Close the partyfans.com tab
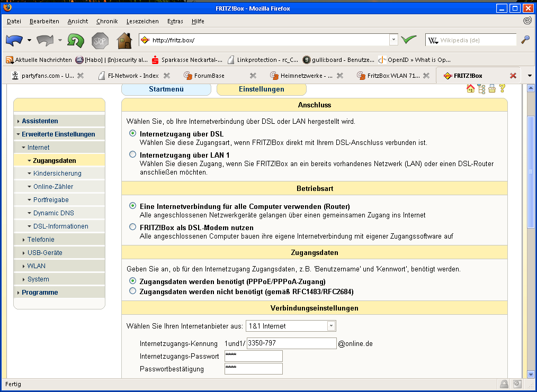Screen dimensions: 537x392 coord(80,76)
